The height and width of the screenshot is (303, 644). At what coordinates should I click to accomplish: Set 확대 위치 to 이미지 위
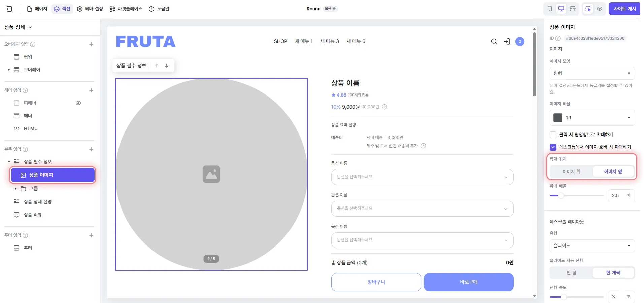click(571, 172)
